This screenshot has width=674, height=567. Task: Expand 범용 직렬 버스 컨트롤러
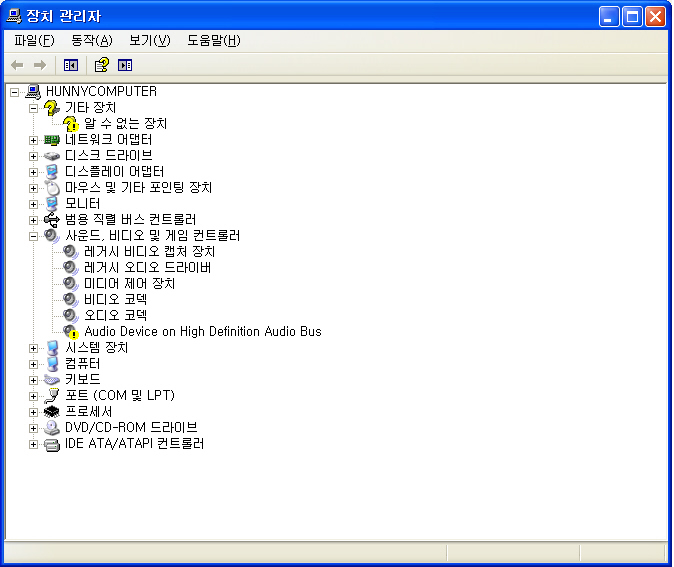coord(33,221)
